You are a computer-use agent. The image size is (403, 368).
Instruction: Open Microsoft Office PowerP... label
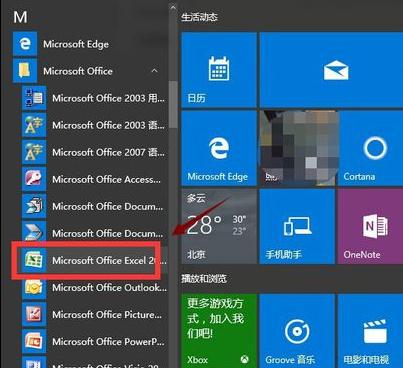(108, 341)
